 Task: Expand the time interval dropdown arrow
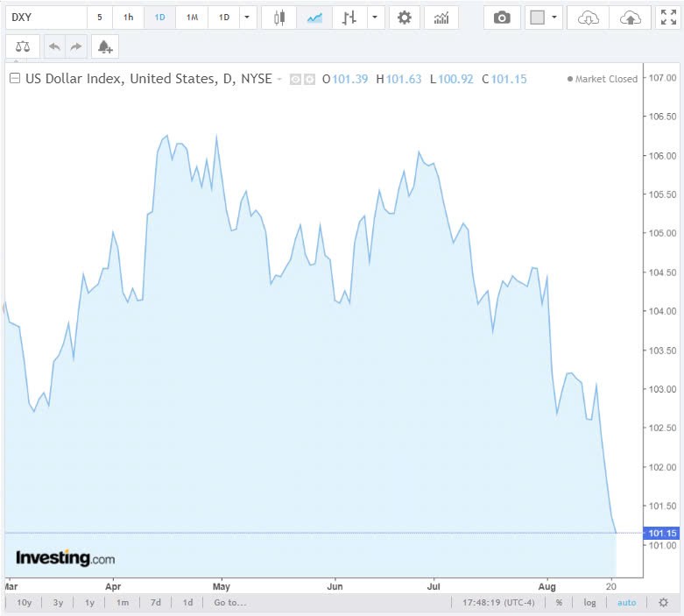tap(249, 18)
